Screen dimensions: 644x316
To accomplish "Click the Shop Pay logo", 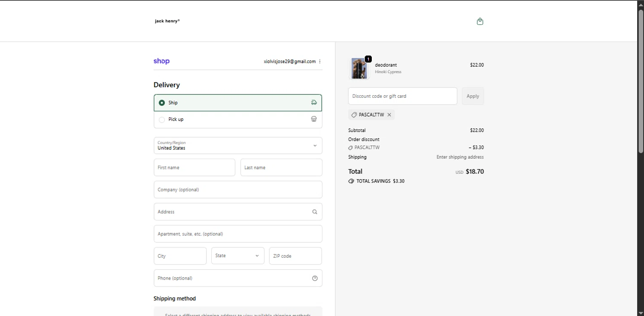I will point(161,61).
